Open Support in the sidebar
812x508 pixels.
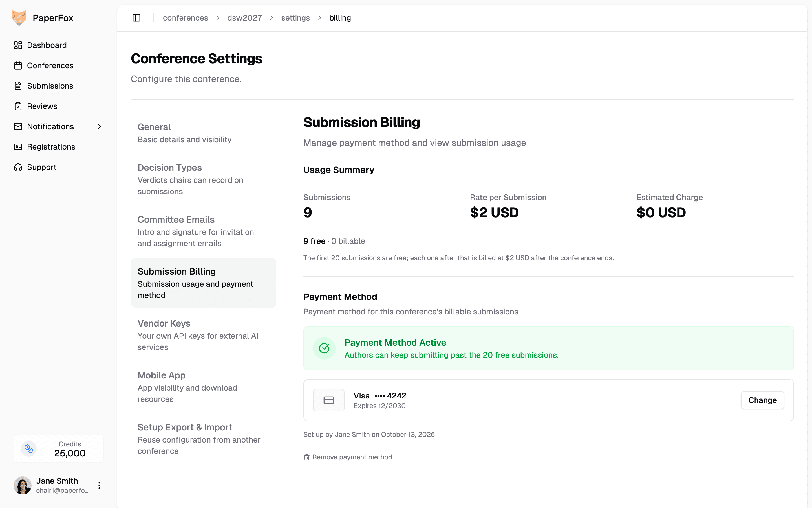click(58, 167)
